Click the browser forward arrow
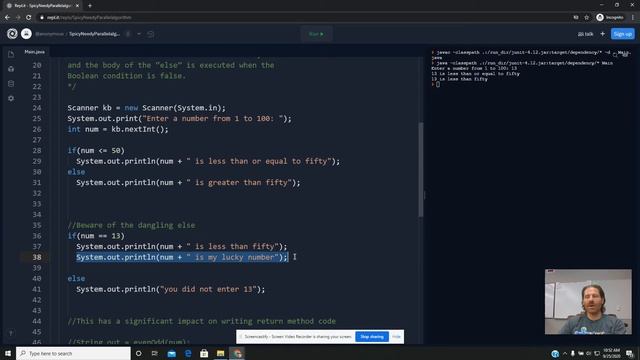 click(18, 17)
